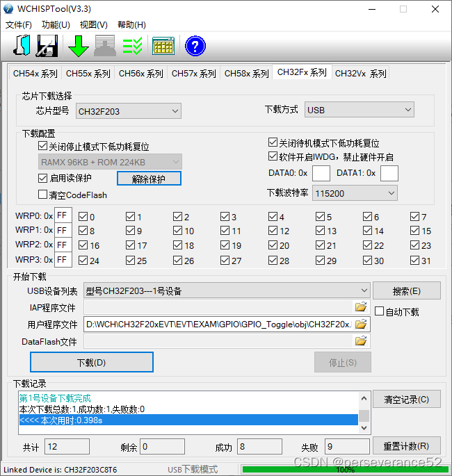The height and width of the screenshot is (476, 452).
Task: Open the RAMX 96KB + ROM 224KB dropdown
Action: (110, 162)
